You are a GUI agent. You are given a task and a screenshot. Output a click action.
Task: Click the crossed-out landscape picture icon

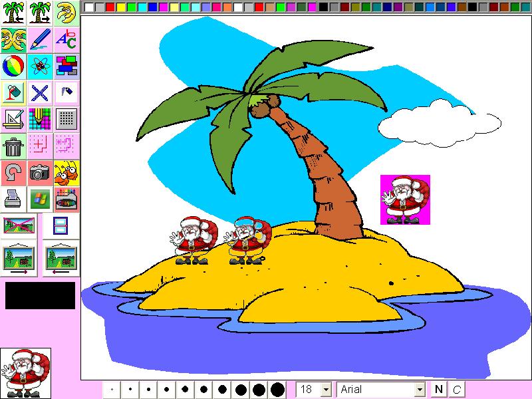click(19, 225)
